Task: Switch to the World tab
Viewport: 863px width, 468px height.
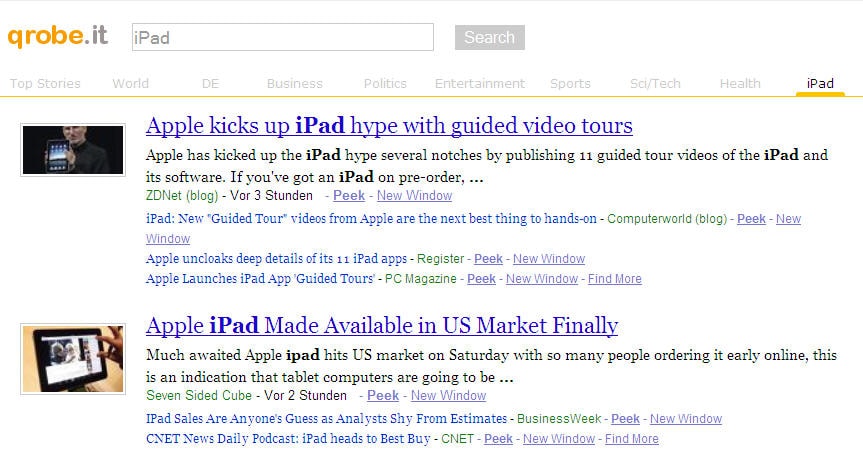Action: click(130, 84)
